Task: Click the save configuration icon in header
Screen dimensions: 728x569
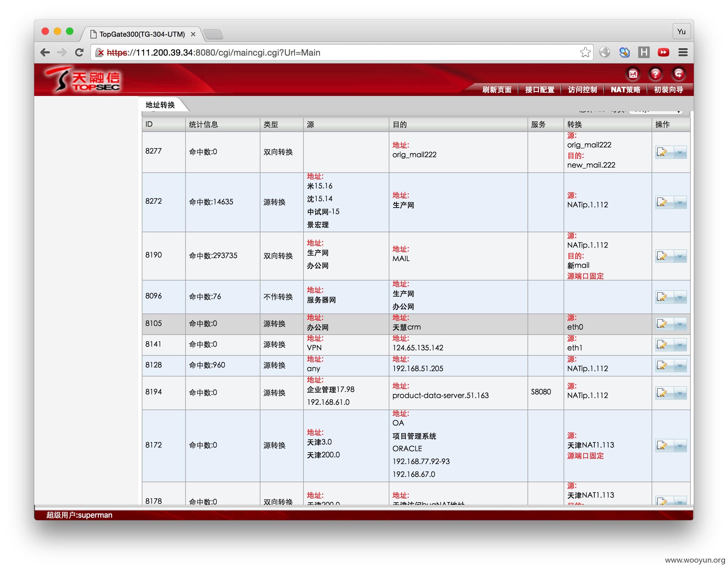Action: pos(633,74)
